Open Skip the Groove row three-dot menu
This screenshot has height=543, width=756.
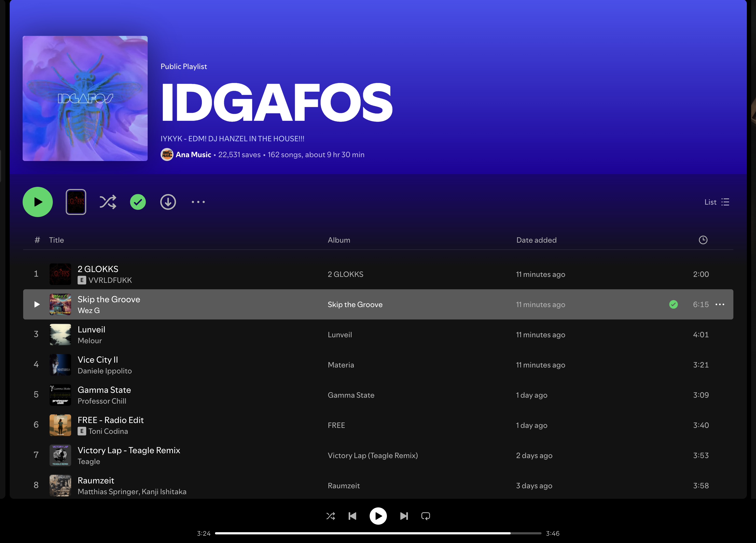[720, 304]
